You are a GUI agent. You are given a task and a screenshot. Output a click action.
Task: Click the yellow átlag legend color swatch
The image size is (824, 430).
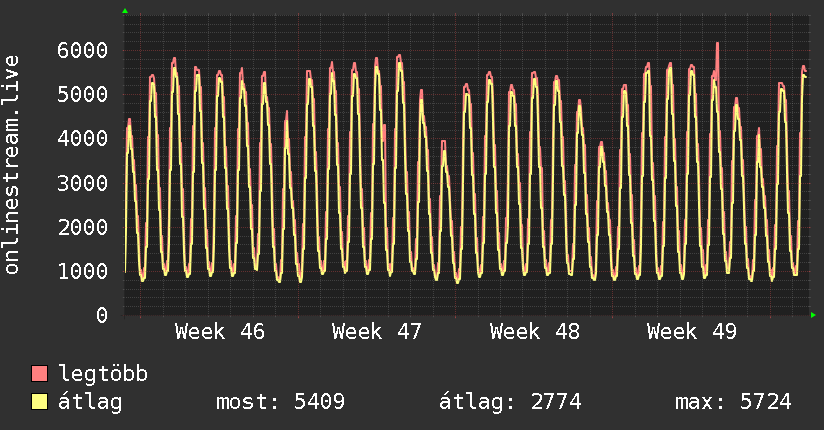click(40, 402)
